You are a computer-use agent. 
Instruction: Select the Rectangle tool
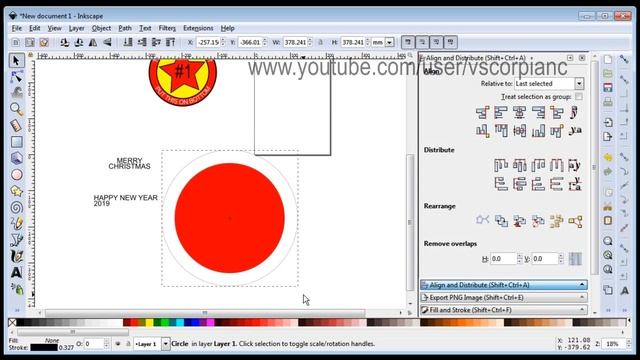point(16,142)
